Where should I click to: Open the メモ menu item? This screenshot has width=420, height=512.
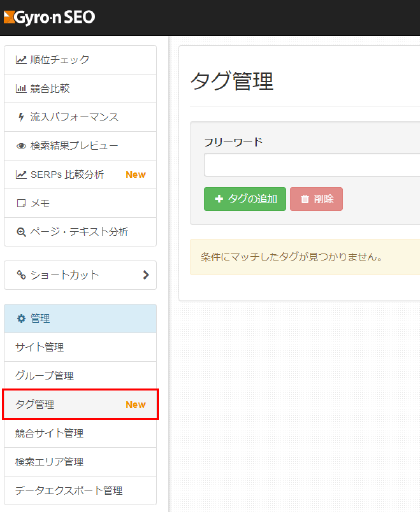[x=80, y=203]
